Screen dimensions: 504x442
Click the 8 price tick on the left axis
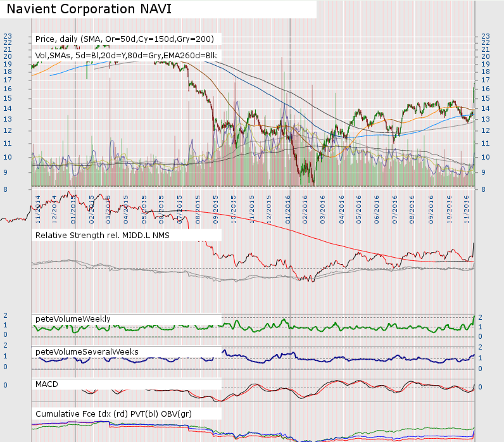(x=6, y=189)
